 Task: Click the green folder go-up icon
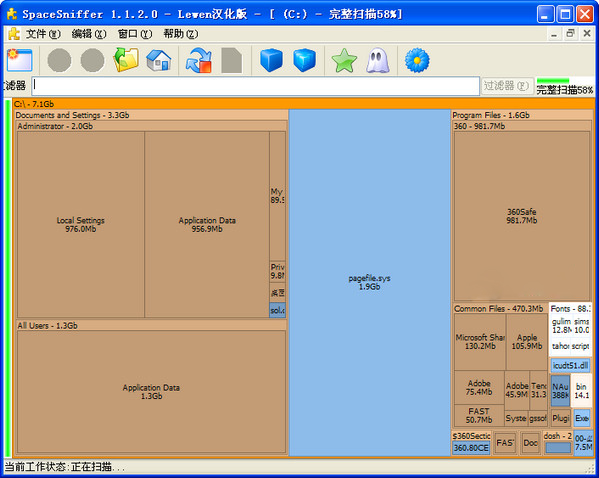tap(126, 60)
